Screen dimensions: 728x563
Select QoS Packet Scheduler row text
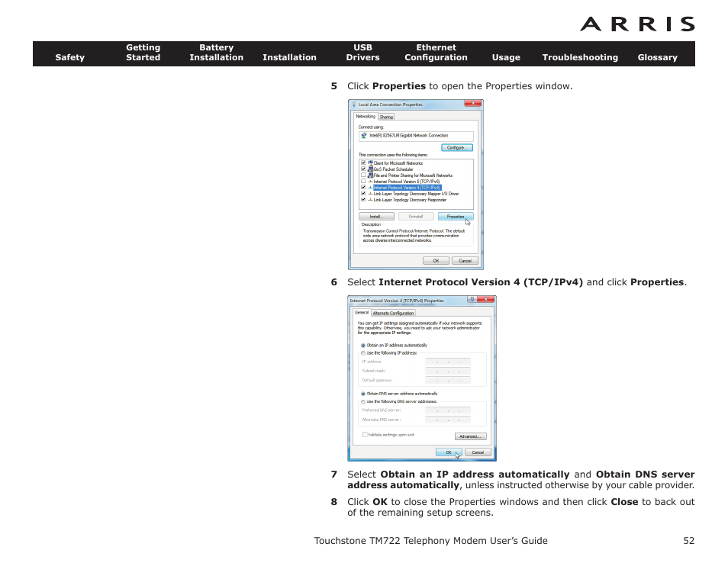393,169
